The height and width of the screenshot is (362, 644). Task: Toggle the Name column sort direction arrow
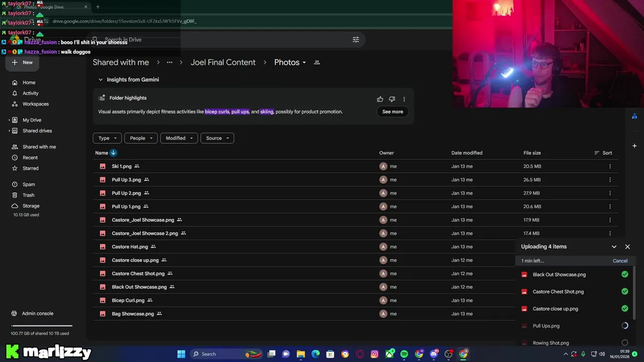tap(113, 153)
